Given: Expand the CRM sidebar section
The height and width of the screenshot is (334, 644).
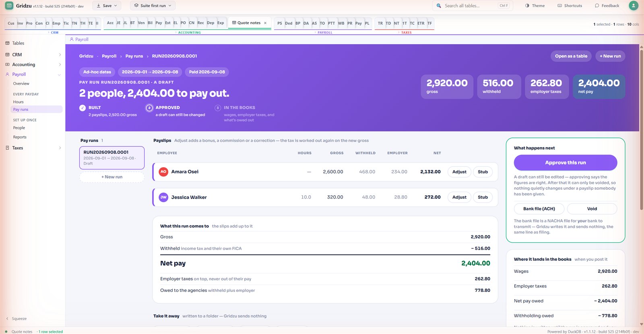Looking at the screenshot, I should click(x=60, y=55).
